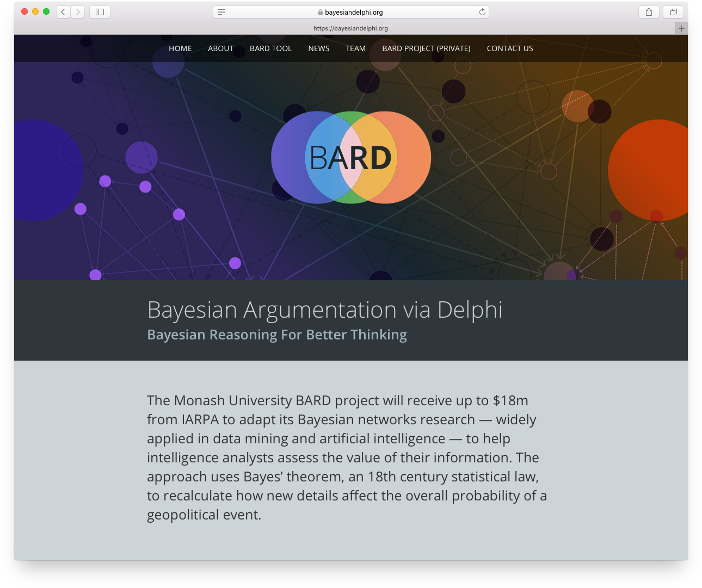Viewport: 702px width, 588px height.
Task: Click the 'Bayesian Argumentation via Delphi' heading
Action: coord(325,310)
